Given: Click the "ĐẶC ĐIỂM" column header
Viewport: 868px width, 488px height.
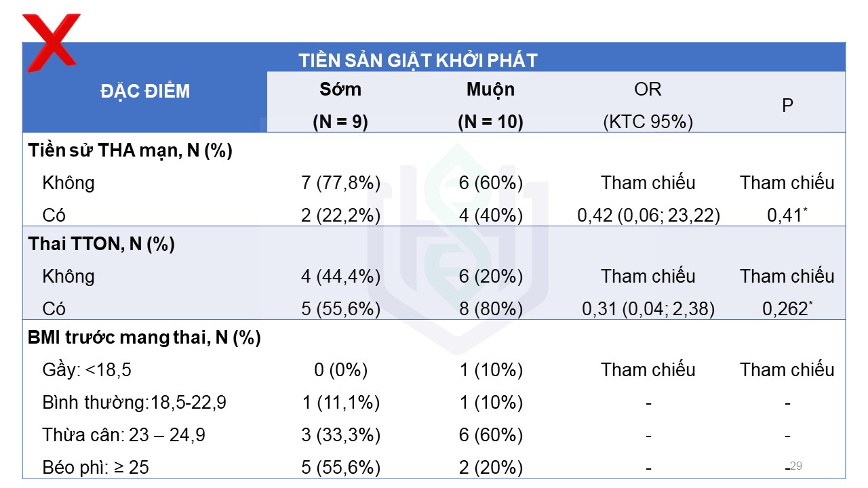Looking at the screenshot, I should point(145,91).
